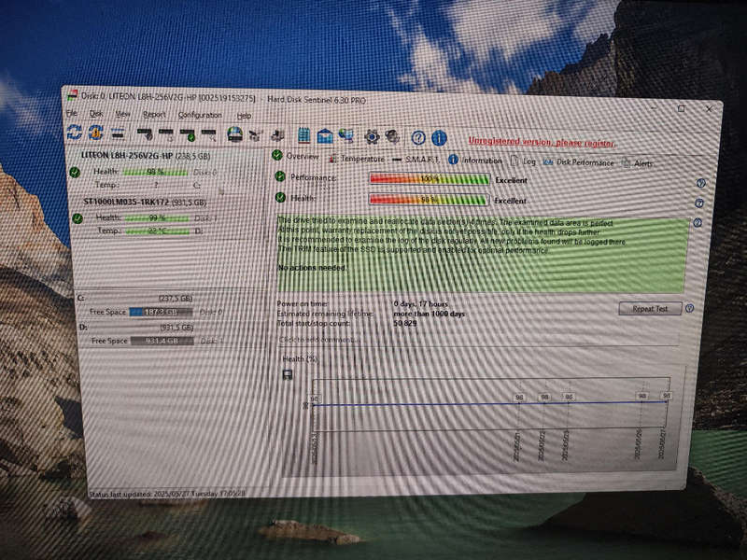Click the green check icon of ST1000LM035 disk
The height and width of the screenshot is (560, 747).
[78, 218]
